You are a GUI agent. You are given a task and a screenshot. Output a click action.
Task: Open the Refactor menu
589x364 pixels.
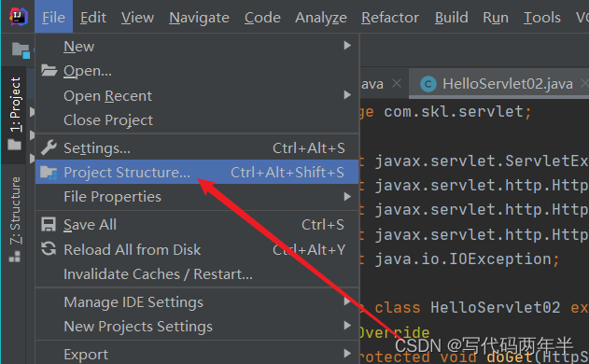(390, 18)
